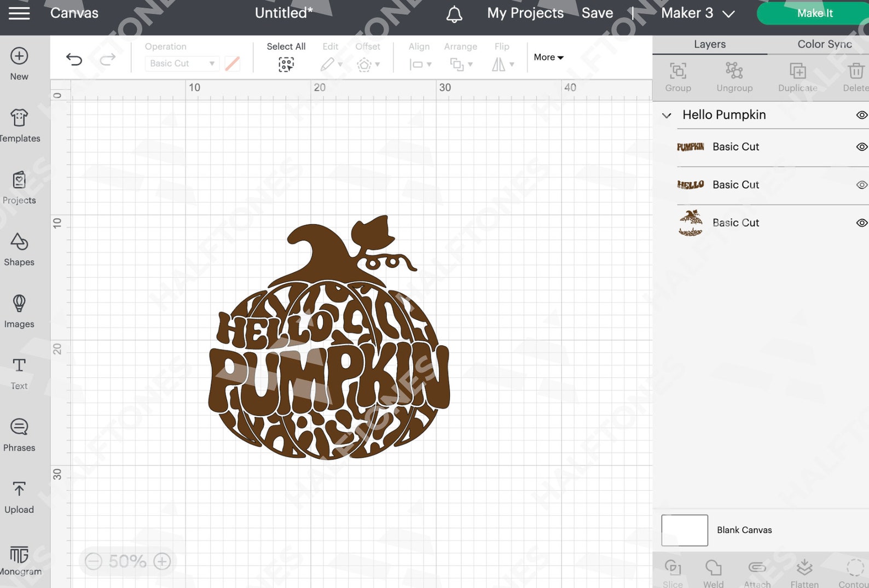
Task: Collapse the Hello Pumpkin group
Action: tap(667, 115)
